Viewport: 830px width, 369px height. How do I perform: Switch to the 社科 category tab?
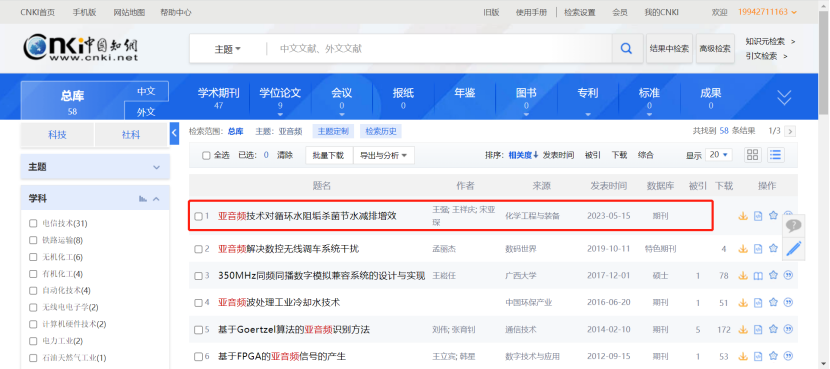[x=131, y=135]
